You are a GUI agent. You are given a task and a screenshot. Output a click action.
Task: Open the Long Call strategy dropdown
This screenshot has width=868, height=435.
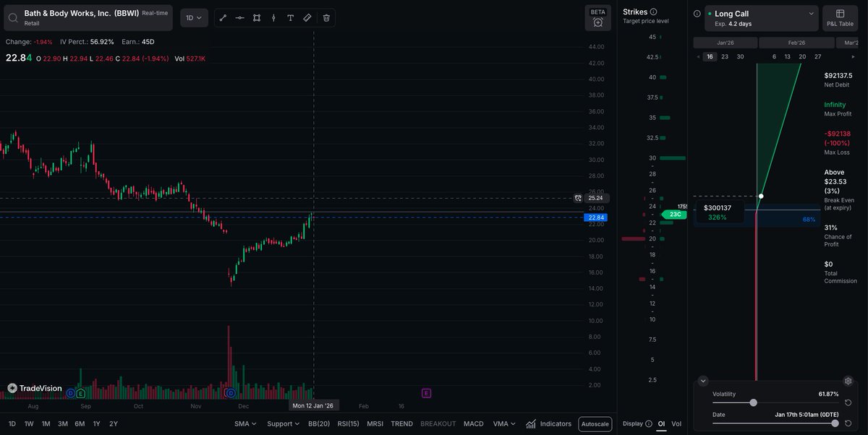[761, 18]
